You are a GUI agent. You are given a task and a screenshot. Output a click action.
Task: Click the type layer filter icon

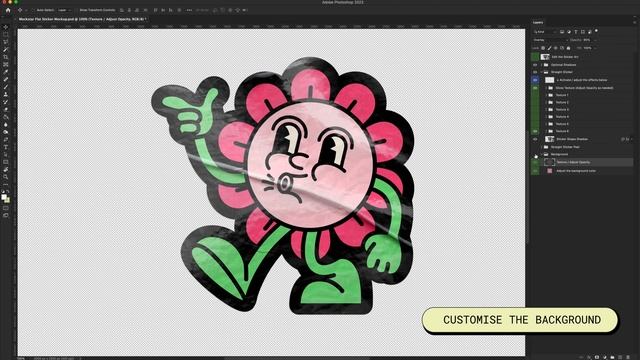(576, 32)
